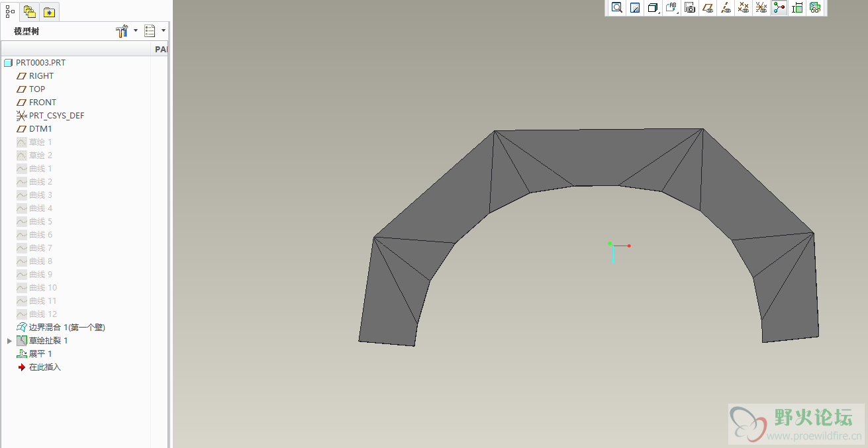This screenshot has width=868, height=448.
Task: Toggle datum axis display
Action: coord(726,8)
